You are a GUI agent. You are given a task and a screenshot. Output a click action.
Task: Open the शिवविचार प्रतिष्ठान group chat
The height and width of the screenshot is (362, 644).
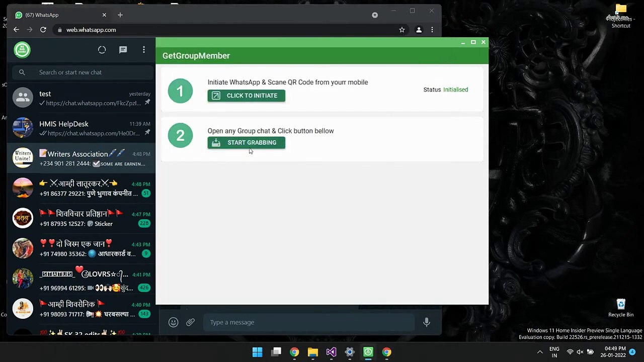82,219
